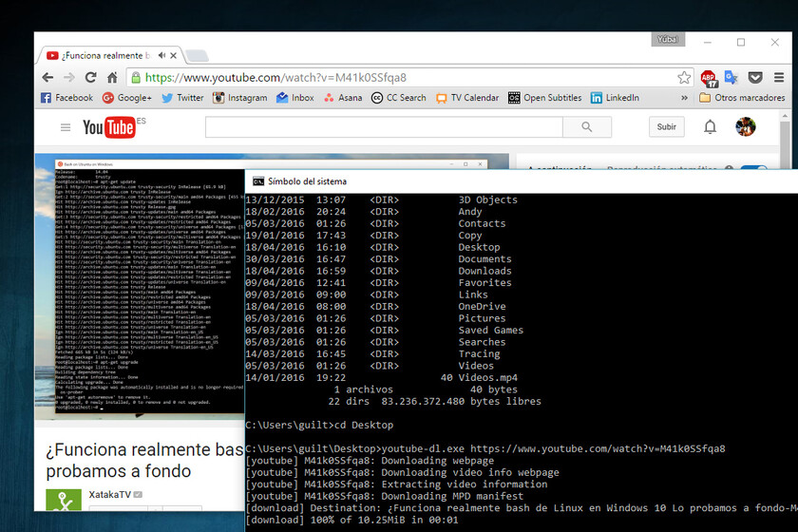The image size is (798, 532).
Task: Open the Otros marcadores folder
Action: tap(742, 98)
